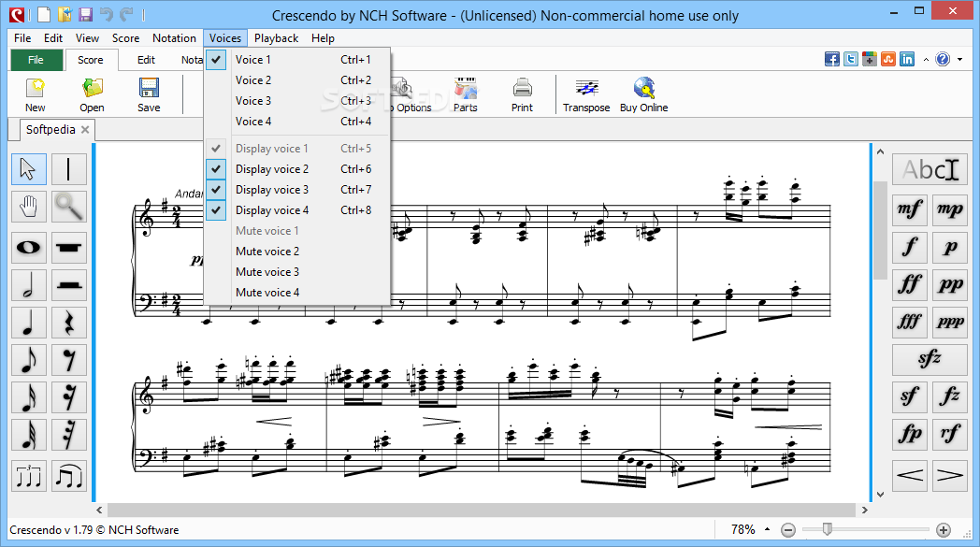This screenshot has width=980, height=547.
Task: Insert fortissimo ff dynamic
Action: pos(910,284)
